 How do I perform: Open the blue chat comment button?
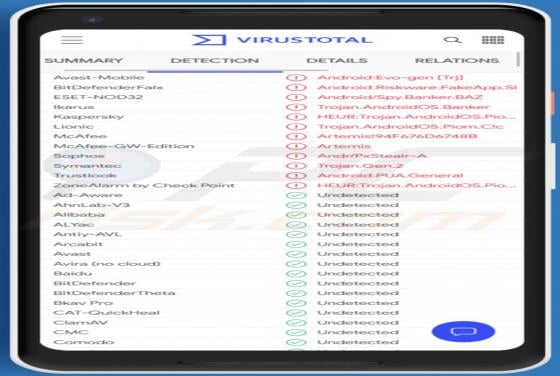[x=463, y=332]
